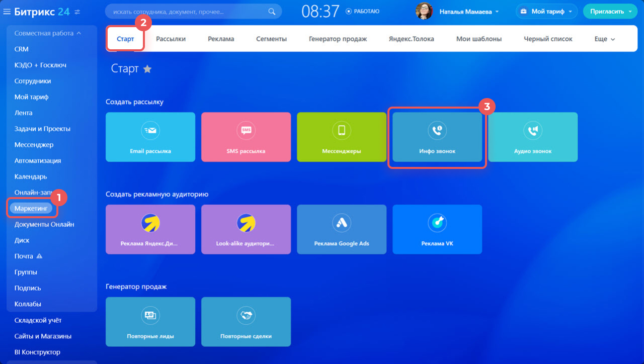
Task: Click the warning triangle next to Почта
Action: pos(39,256)
